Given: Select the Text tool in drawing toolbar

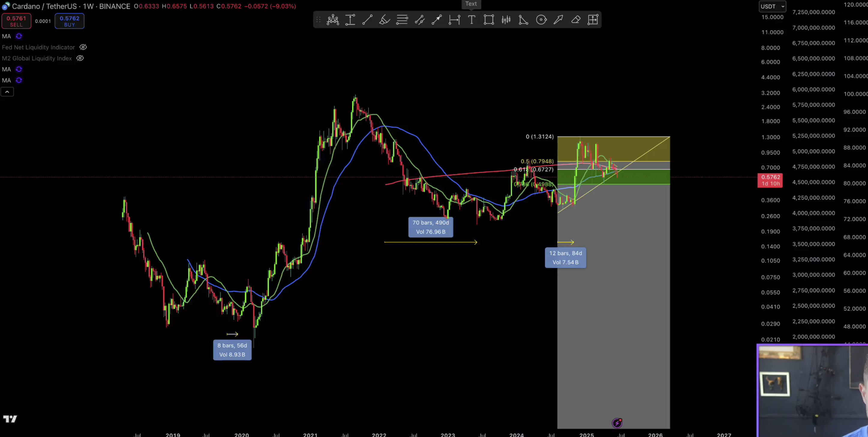Looking at the screenshot, I should point(472,20).
